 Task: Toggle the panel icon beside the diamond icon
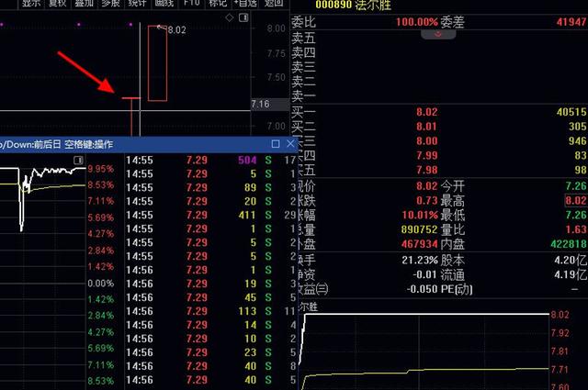243,17
